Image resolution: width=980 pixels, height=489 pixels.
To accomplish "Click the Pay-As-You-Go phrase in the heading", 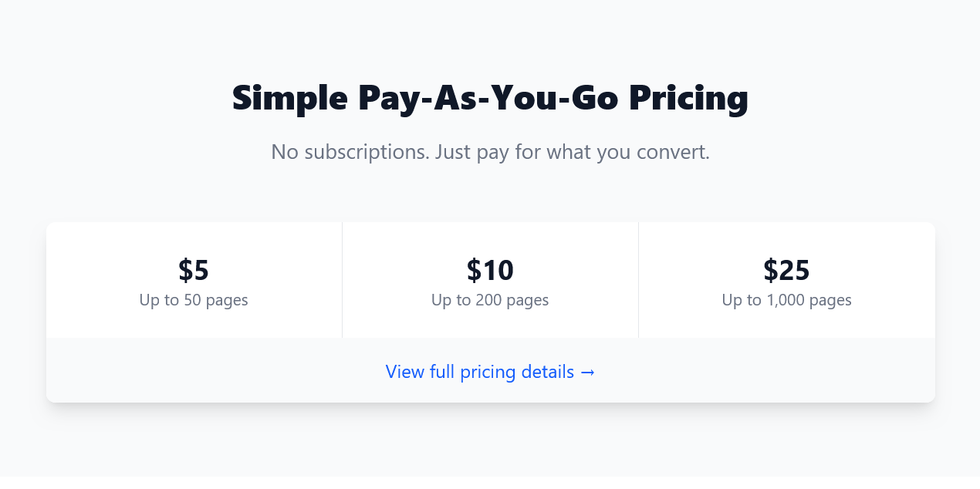I will [x=488, y=99].
